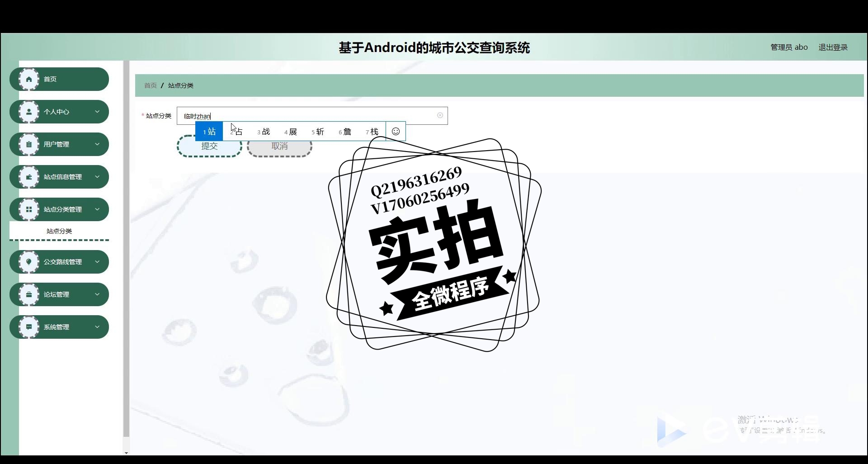Image resolution: width=868 pixels, height=464 pixels.
Task: Expand the 站点信息管理 chevron
Action: pyautogui.click(x=97, y=177)
